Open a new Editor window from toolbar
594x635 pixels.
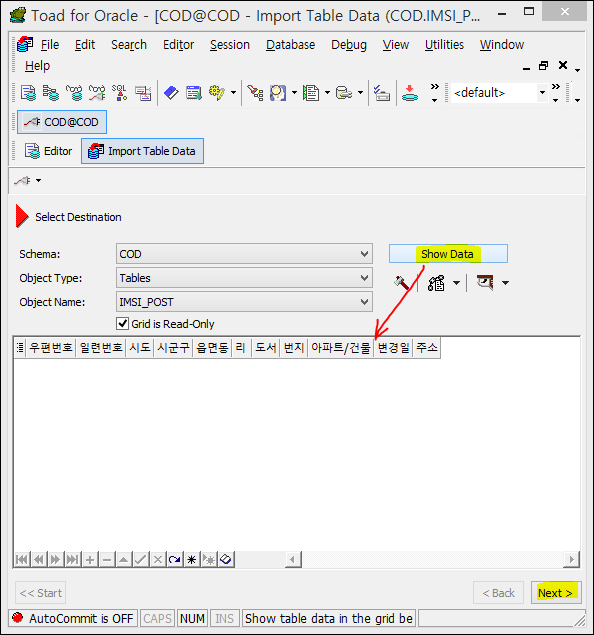point(28,93)
